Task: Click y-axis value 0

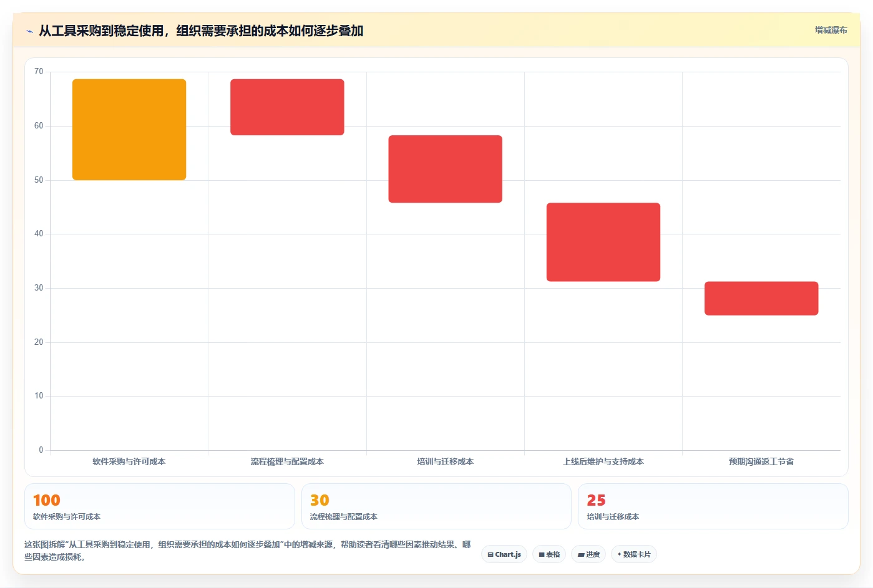Action: click(41, 450)
